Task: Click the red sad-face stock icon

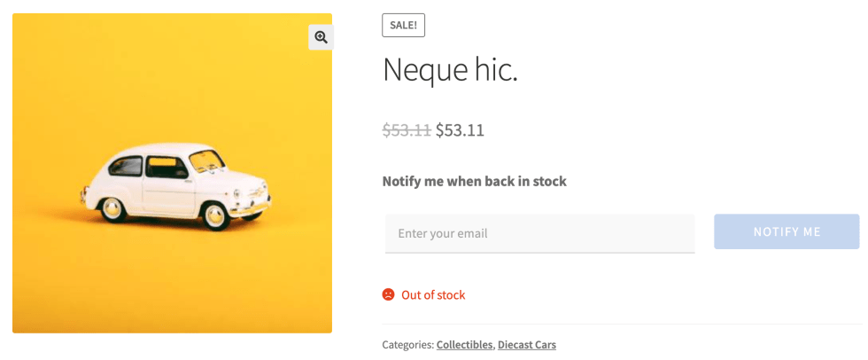Action: click(x=388, y=294)
